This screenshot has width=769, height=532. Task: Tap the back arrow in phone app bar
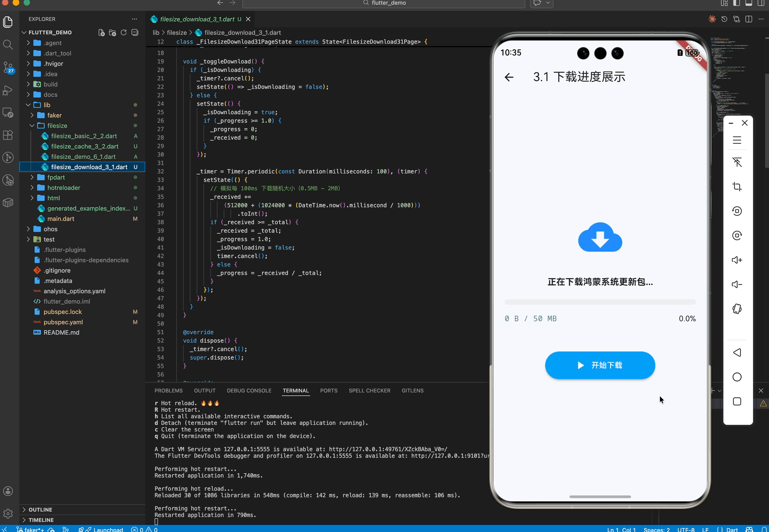[509, 77]
